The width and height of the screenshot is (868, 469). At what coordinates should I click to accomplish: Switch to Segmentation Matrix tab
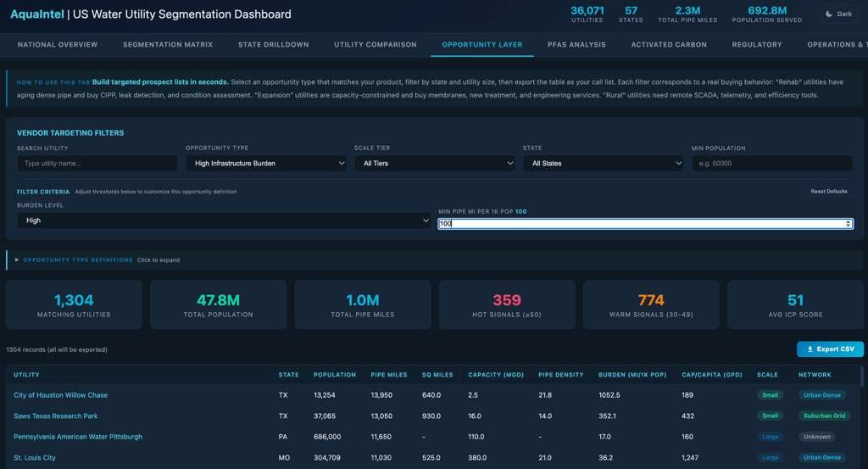point(168,44)
